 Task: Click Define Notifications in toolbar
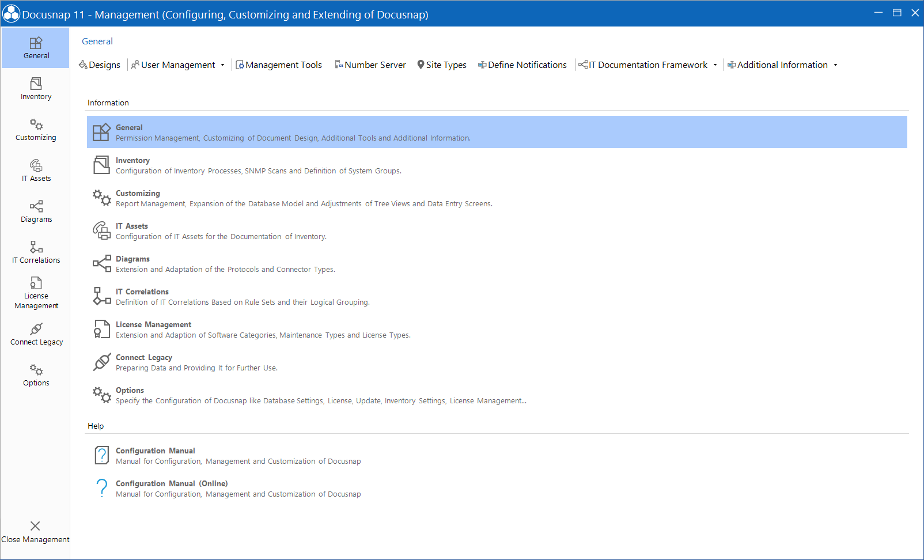point(522,65)
